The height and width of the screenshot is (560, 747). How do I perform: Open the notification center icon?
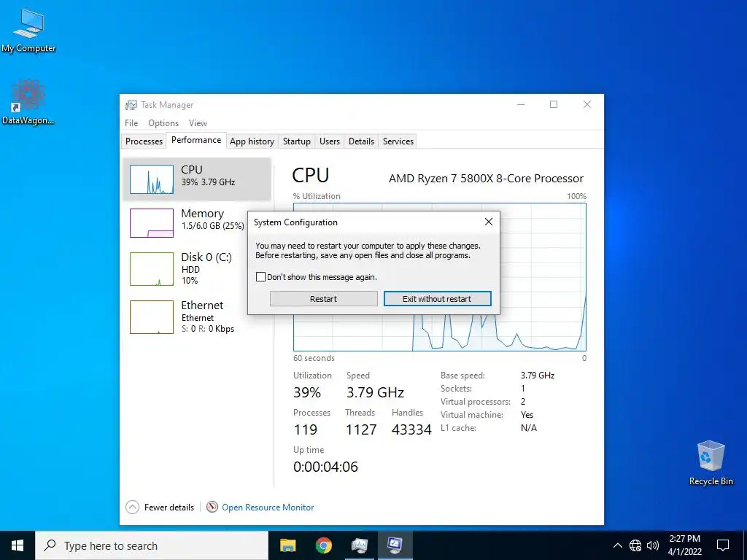tap(723, 545)
